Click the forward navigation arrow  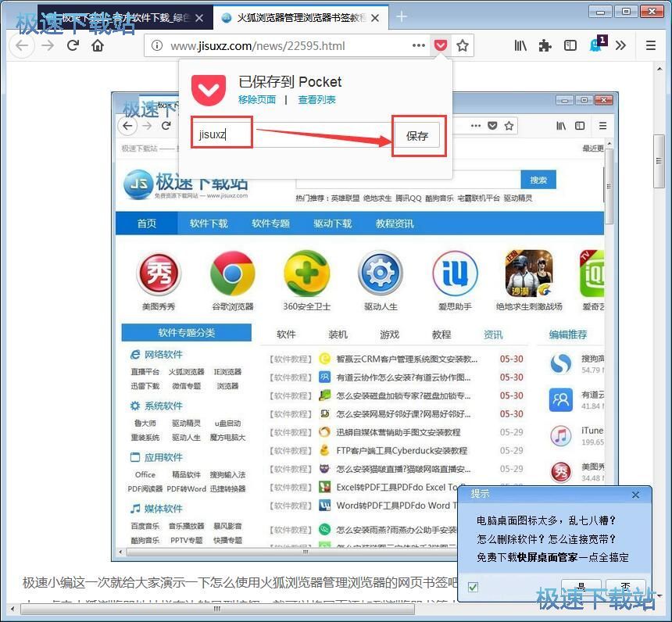(x=48, y=45)
